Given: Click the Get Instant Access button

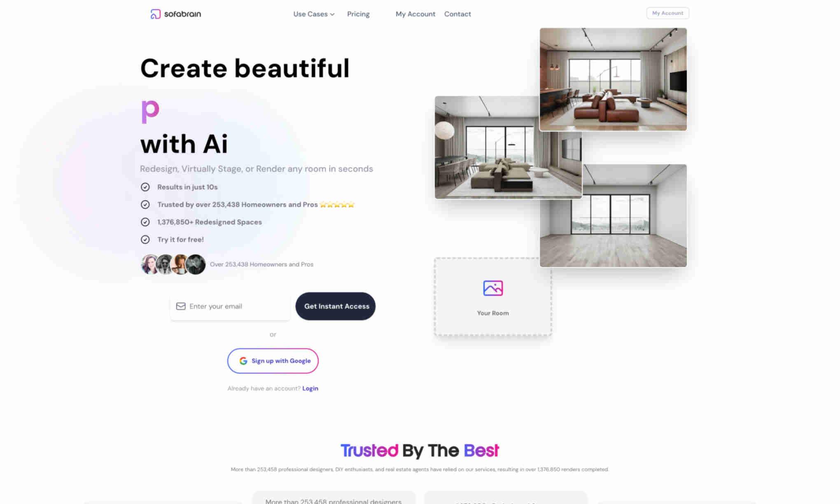Looking at the screenshot, I should [336, 306].
